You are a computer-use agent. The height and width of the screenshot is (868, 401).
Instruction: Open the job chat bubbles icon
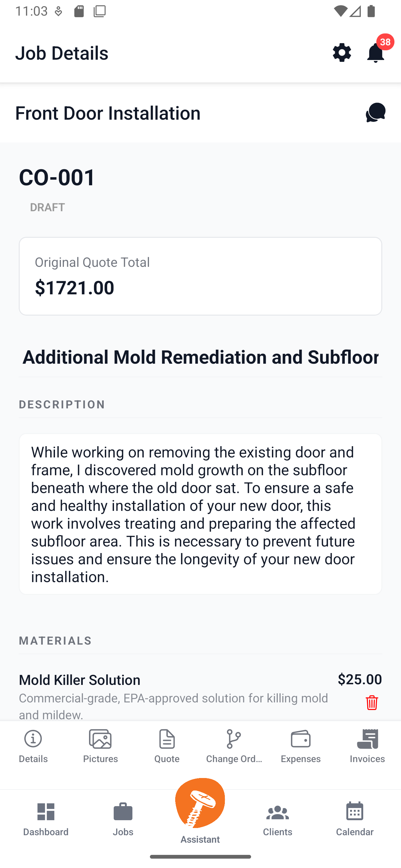tap(375, 112)
